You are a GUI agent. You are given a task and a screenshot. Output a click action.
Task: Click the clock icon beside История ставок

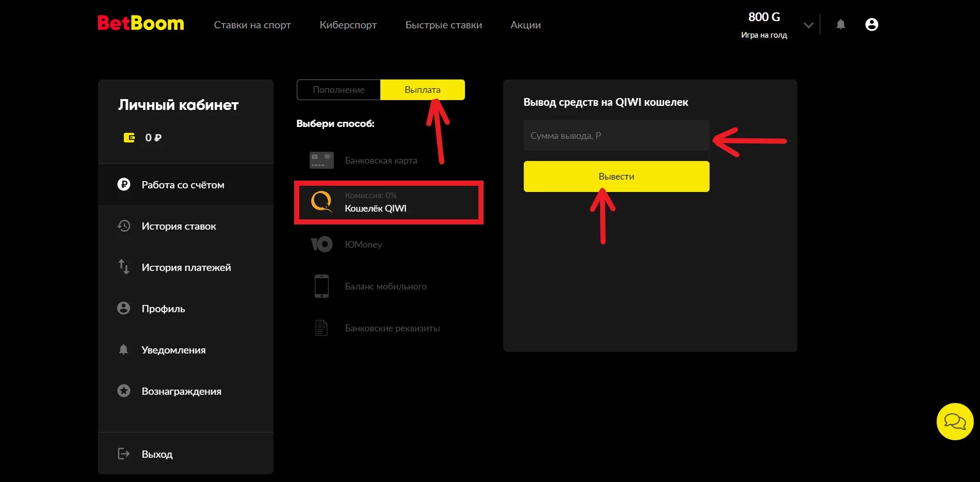point(124,226)
